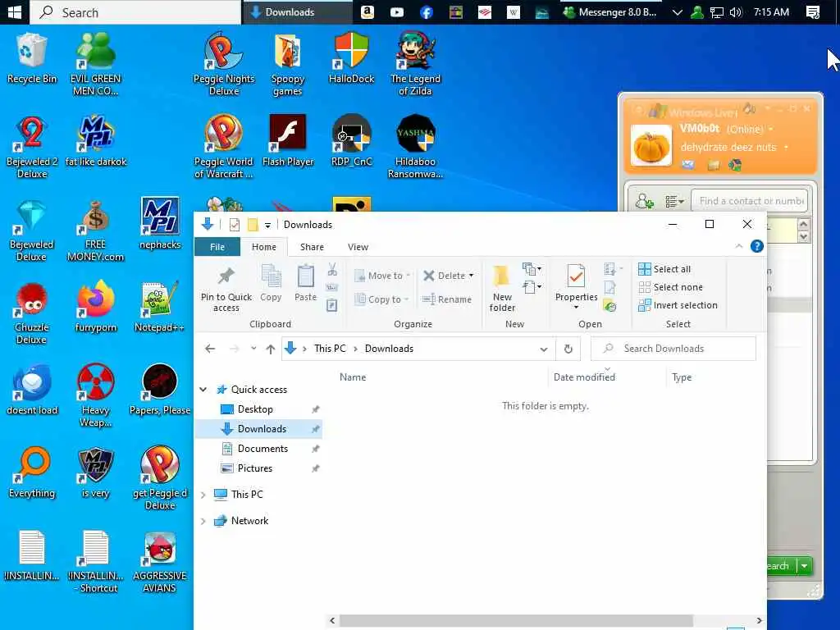Viewport: 840px width, 630px height.
Task: Open the AGGRESSIVE AVIANS desktop icon
Action: click(x=160, y=561)
